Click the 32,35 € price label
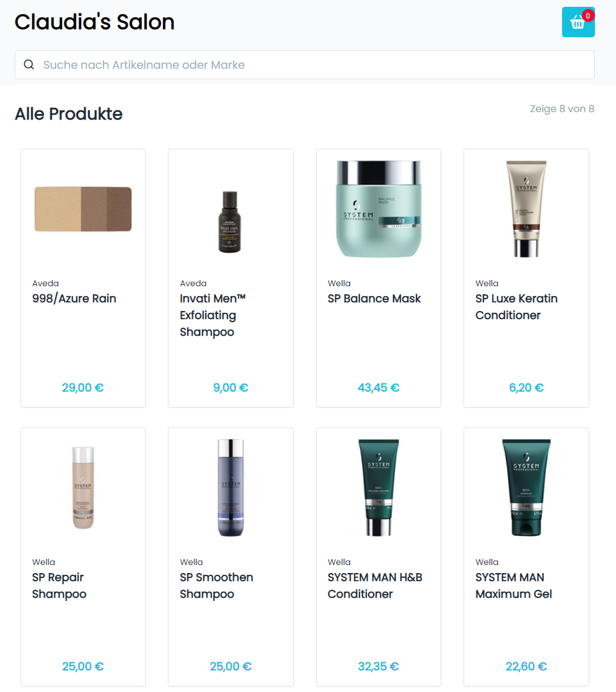 click(379, 667)
